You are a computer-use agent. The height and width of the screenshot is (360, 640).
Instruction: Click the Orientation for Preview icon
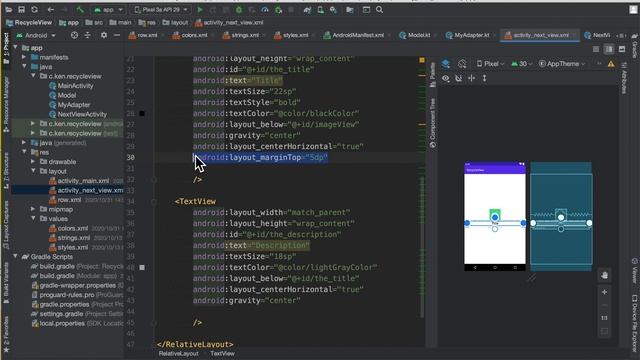click(462, 64)
